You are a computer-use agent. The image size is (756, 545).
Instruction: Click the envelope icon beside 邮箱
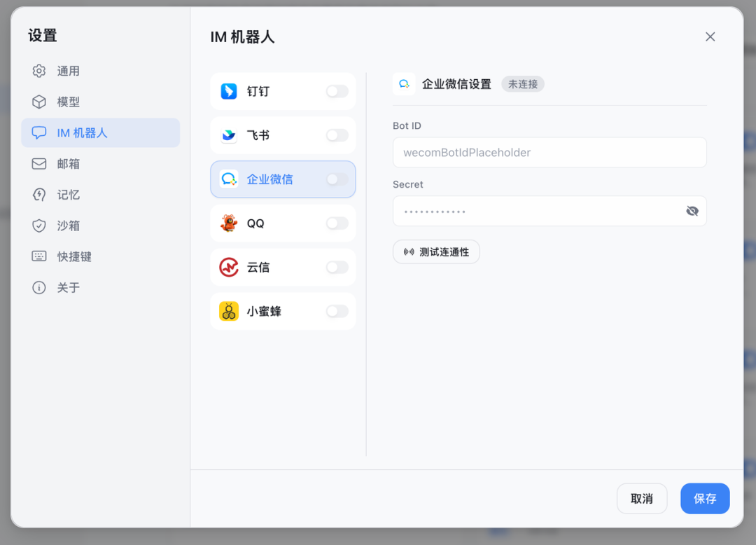pyautogui.click(x=39, y=163)
